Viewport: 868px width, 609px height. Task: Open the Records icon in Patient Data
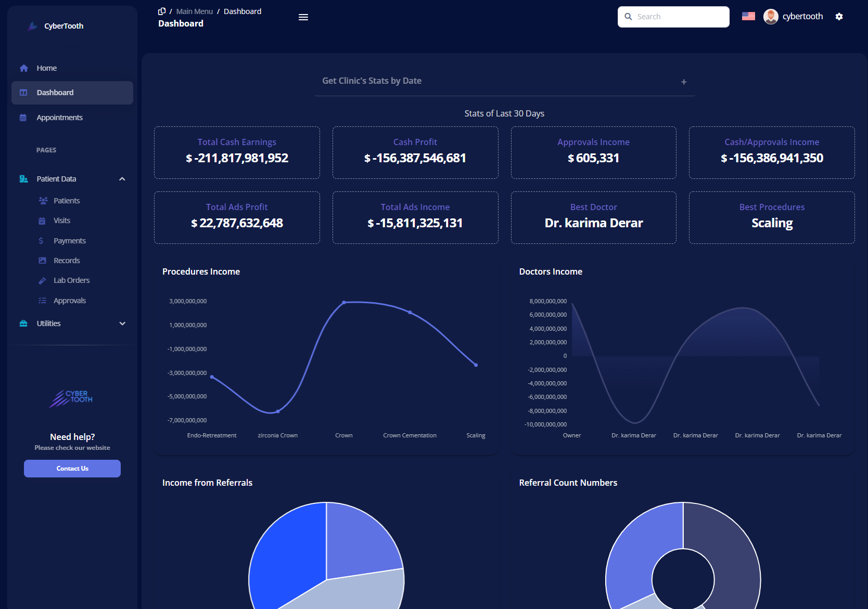click(x=42, y=260)
